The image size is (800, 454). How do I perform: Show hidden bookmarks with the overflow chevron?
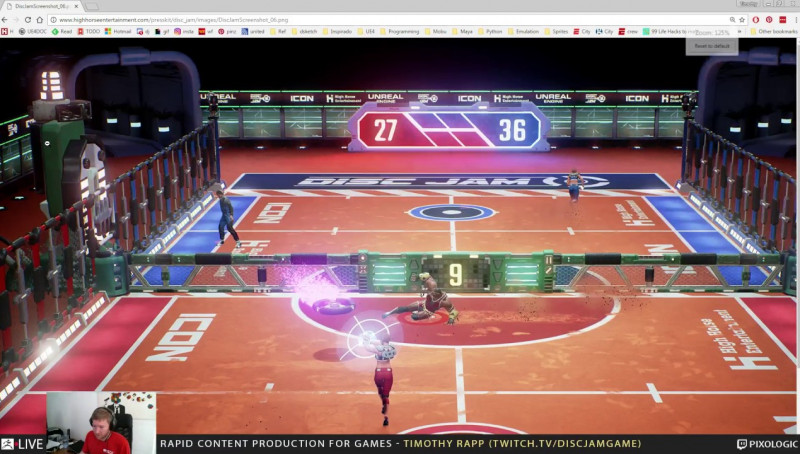(x=740, y=32)
